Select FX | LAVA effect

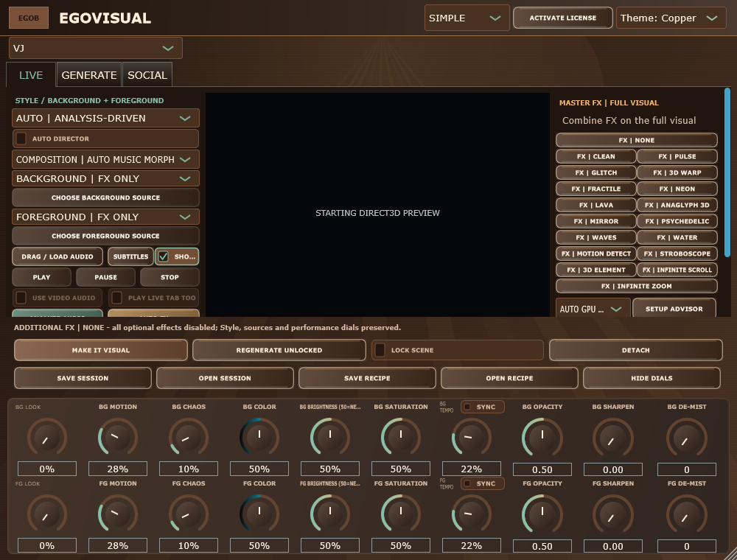coord(596,205)
